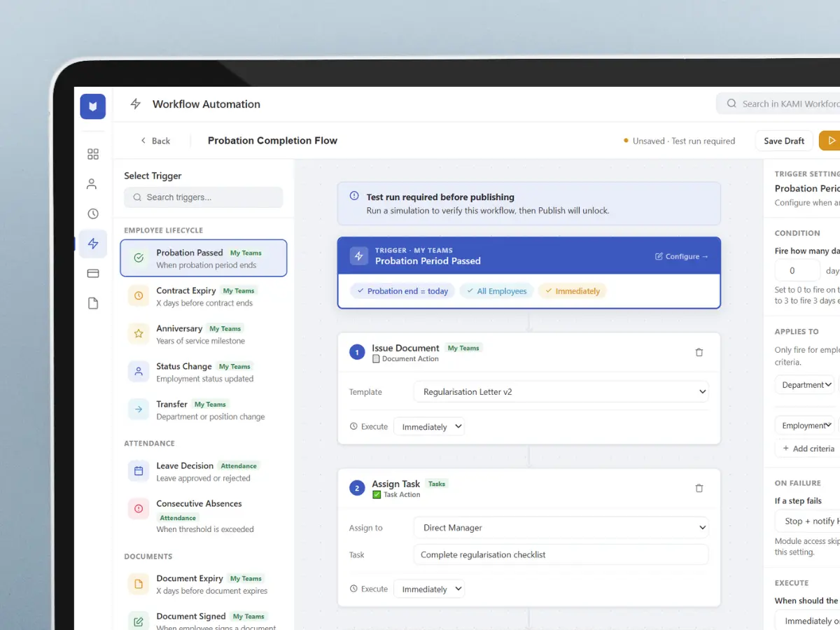Focus the Search in KAMI Workforce field
Screen dimensions: 840x630
778,104
